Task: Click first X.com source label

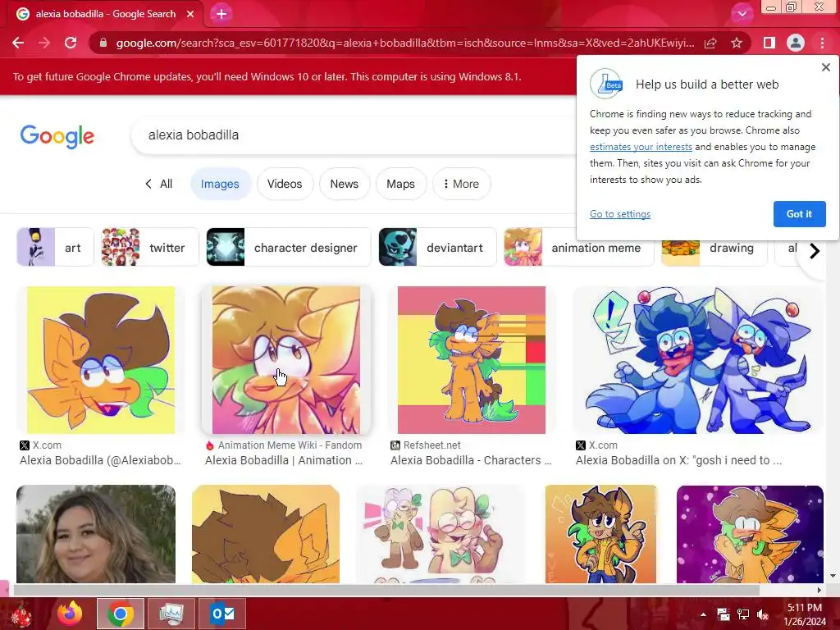Action: (x=47, y=445)
